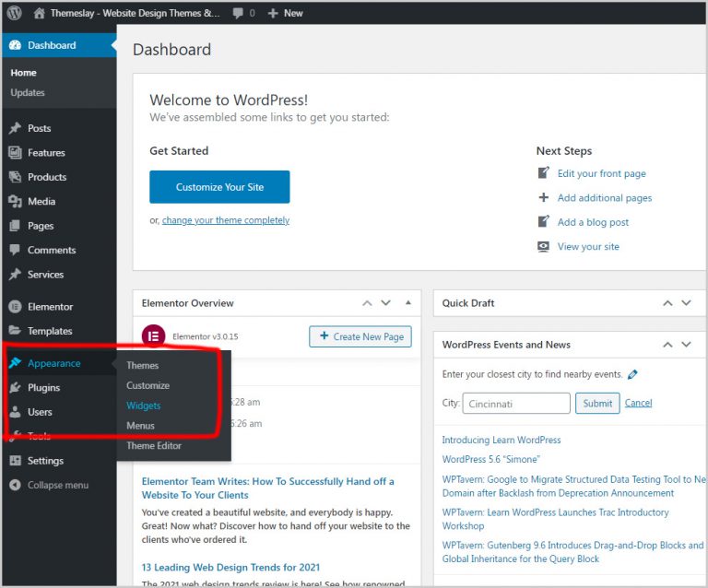Click the WordPress logo in admin bar
The height and width of the screenshot is (588, 708).
(15, 13)
